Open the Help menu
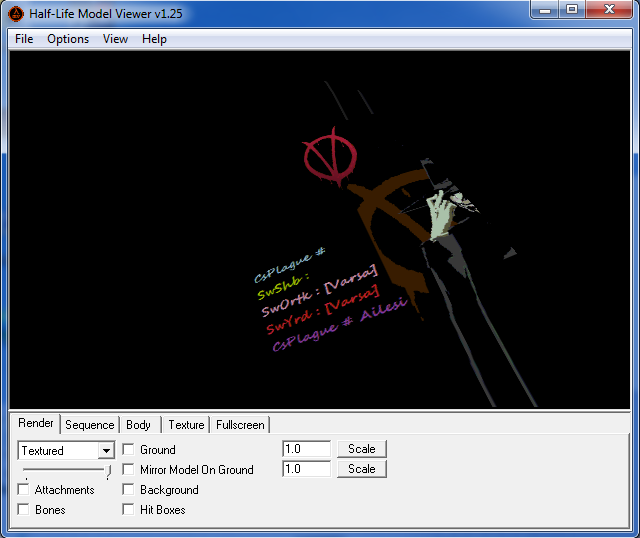640x538 pixels. [x=154, y=39]
